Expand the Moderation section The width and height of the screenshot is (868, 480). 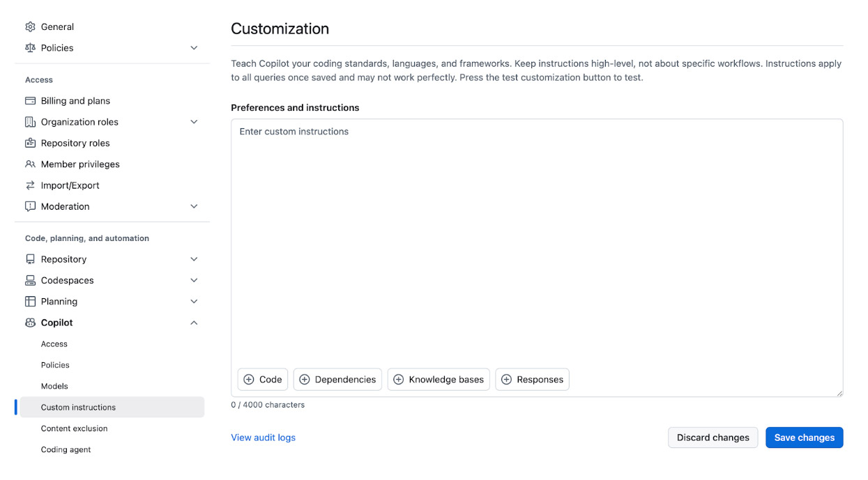tap(194, 206)
